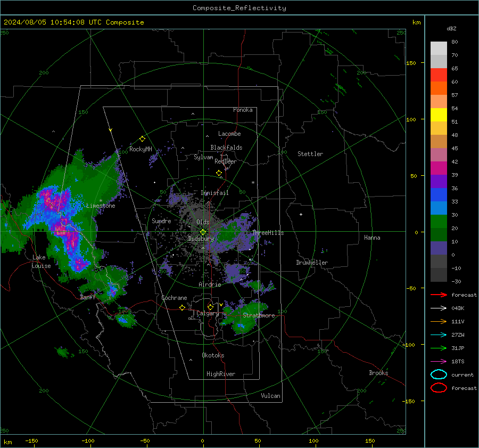The image size is (479, 448).
Task: Click the Lake Louise label
Action: coord(41,262)
